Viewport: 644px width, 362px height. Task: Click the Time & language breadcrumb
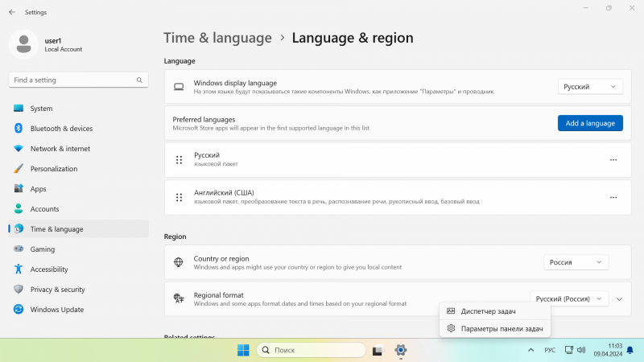[x=217, y=38]
